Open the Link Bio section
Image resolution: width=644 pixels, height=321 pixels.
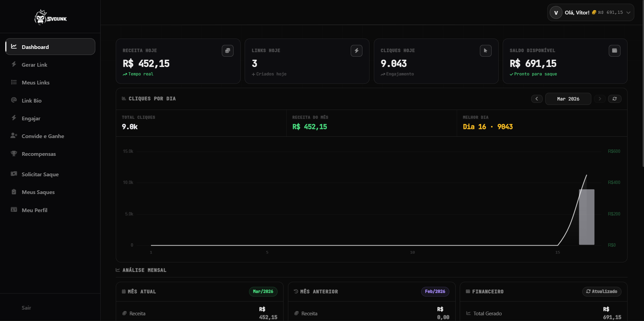pyautogui.click(x=32, y=101)
